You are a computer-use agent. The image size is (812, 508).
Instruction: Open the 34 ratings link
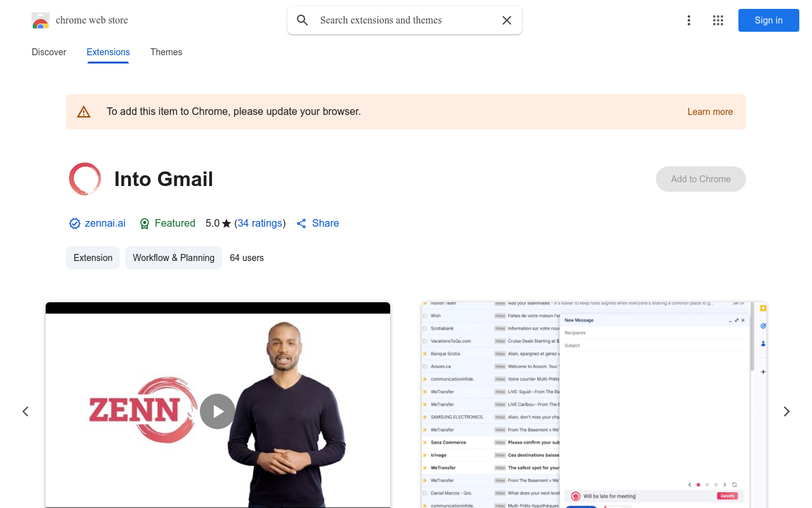[260, 224]
